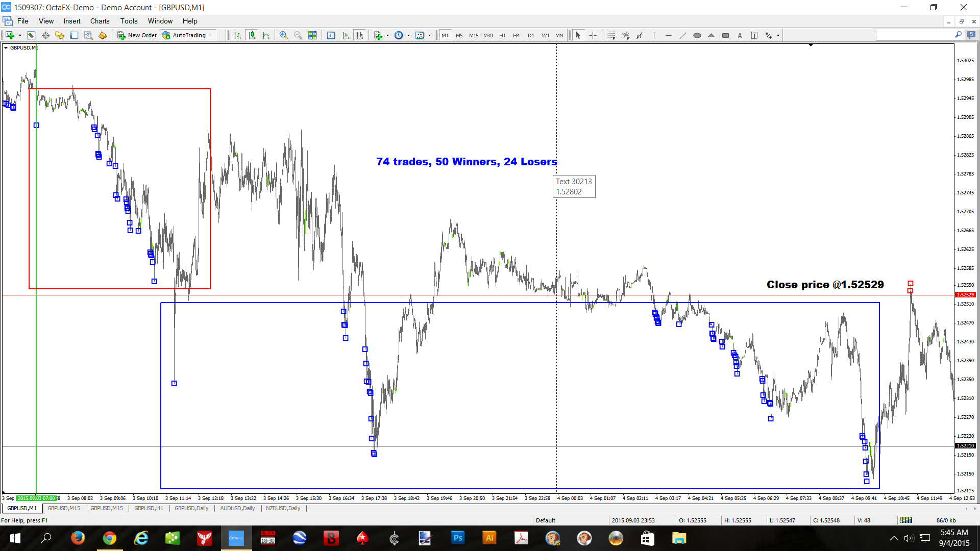This screenshot has width=980, height=551.
Task: Toggle chart auto scroll
Action: point(346,35)
